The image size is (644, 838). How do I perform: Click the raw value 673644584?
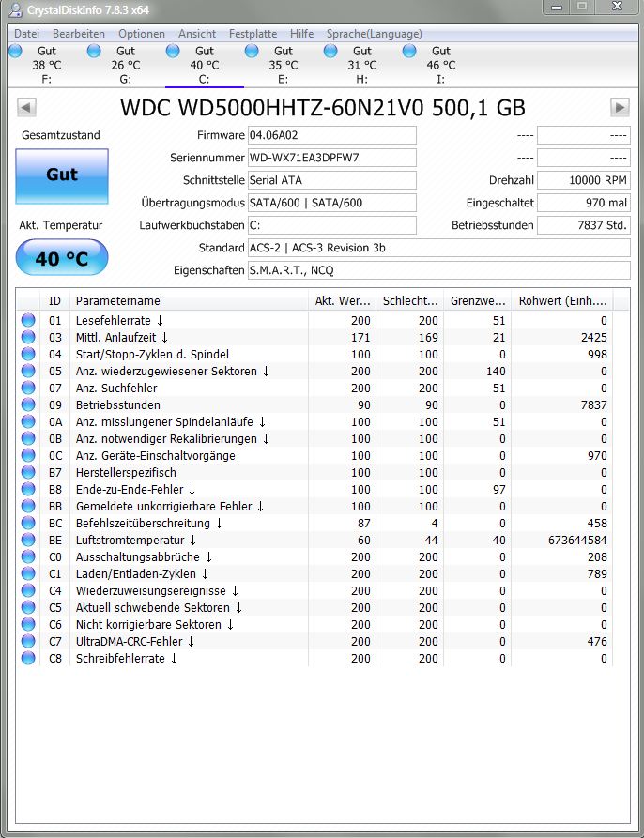pyautogui.click(x=577, y=540)
